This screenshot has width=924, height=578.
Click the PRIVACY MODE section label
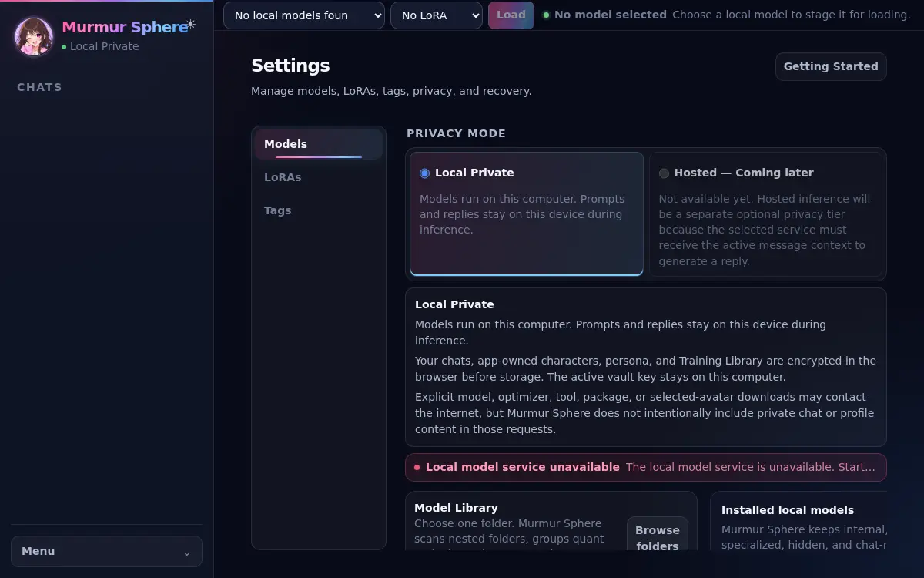tap(456, 133)
